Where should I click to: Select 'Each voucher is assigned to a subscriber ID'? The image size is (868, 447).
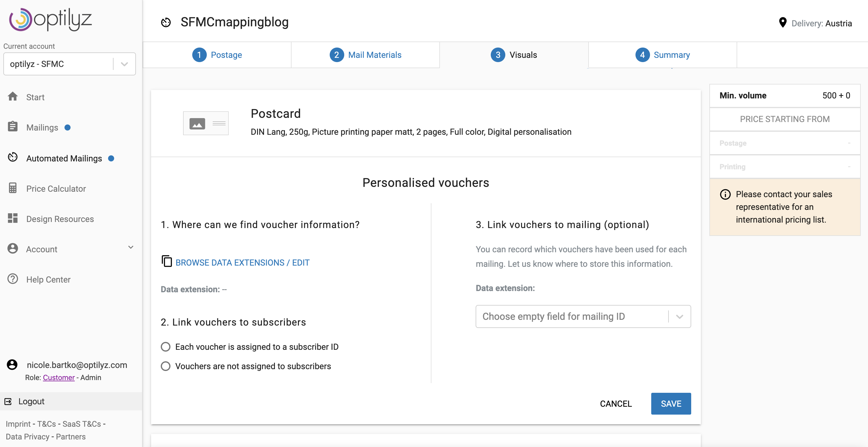[x=165, y=346]
